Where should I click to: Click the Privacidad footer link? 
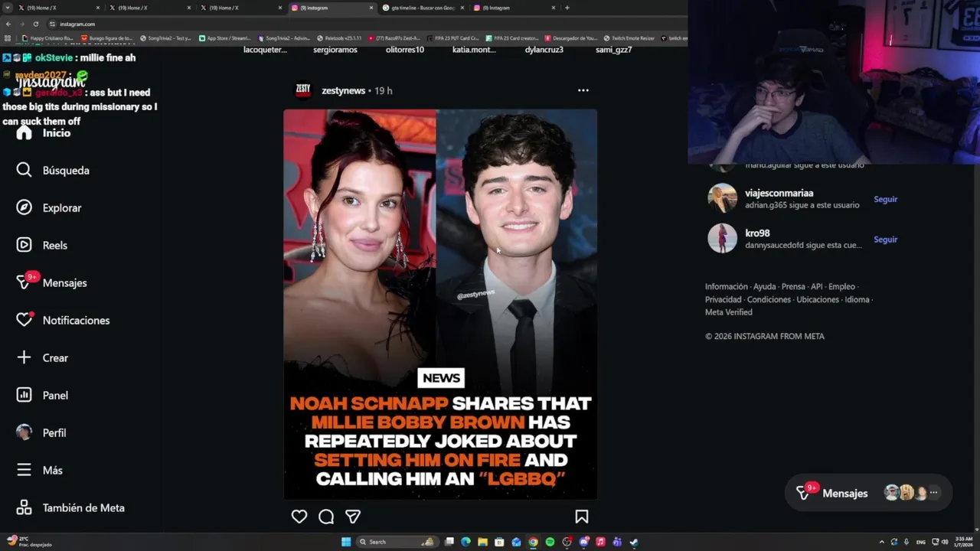[x=723, y=300]
